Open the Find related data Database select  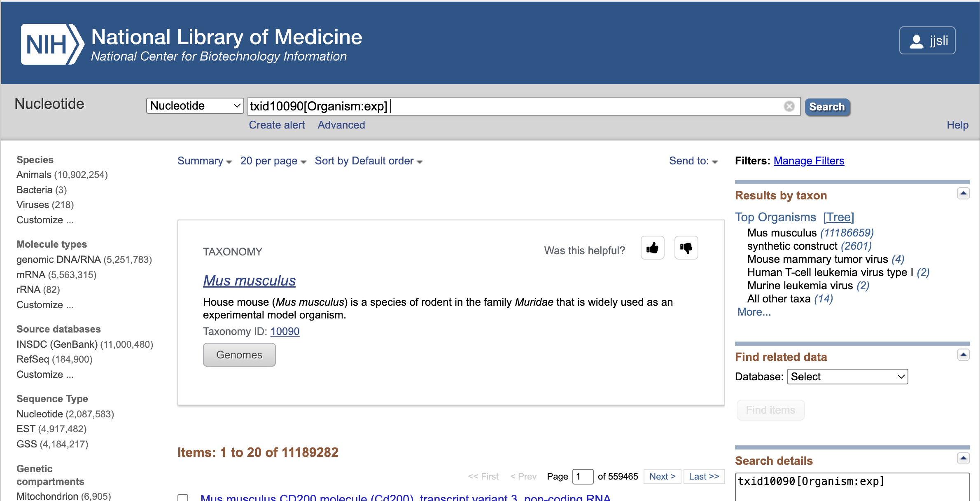coord(847,377)
